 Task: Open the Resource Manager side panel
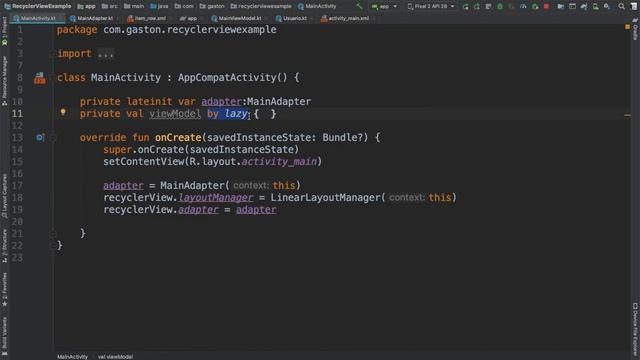pyautogui.click(x=4, y=81)
